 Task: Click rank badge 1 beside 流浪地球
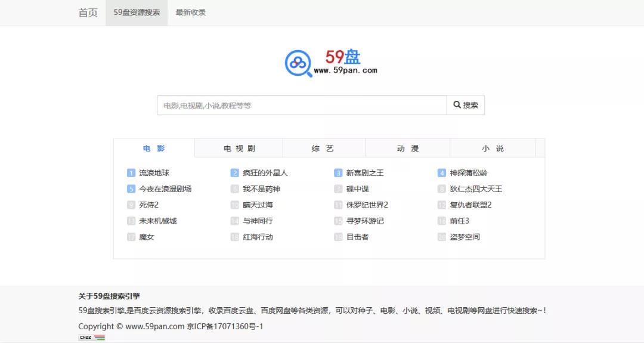(131, 173)
